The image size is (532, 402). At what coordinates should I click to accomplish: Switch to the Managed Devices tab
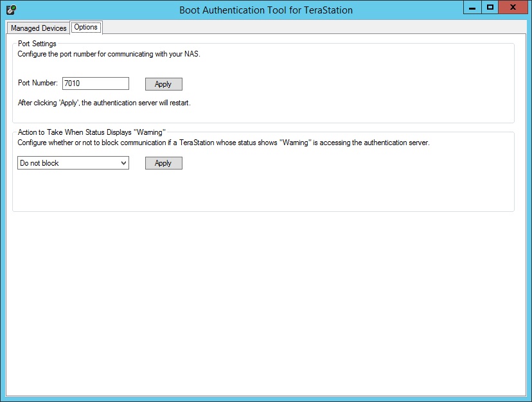tap(39, 28)
